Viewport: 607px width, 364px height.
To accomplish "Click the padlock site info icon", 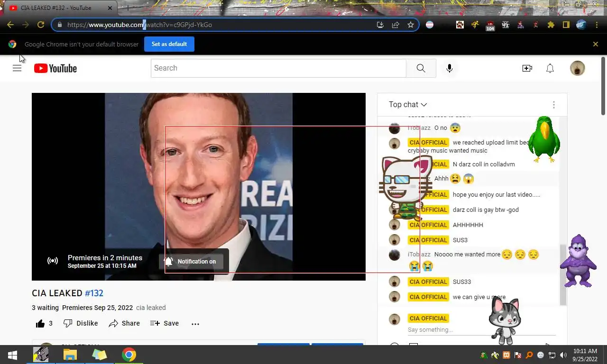I will (x=60, y=25).
